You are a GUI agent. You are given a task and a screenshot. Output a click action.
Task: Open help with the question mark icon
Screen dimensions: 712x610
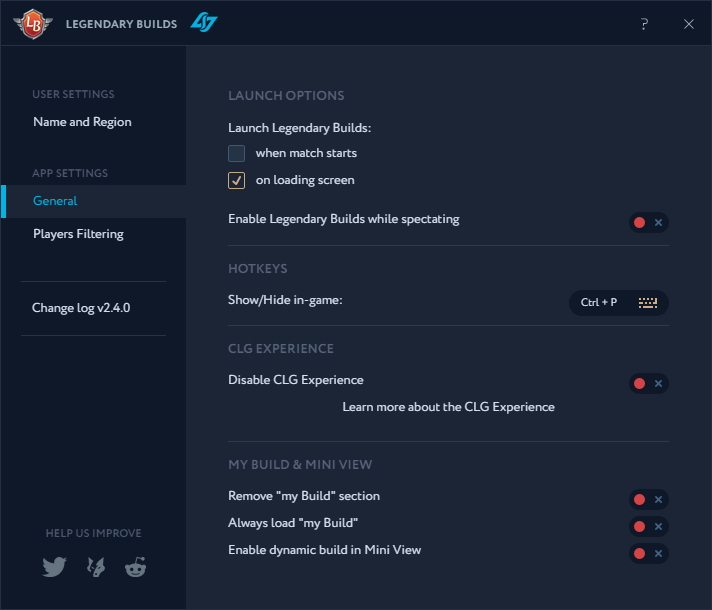coord(644,24)
